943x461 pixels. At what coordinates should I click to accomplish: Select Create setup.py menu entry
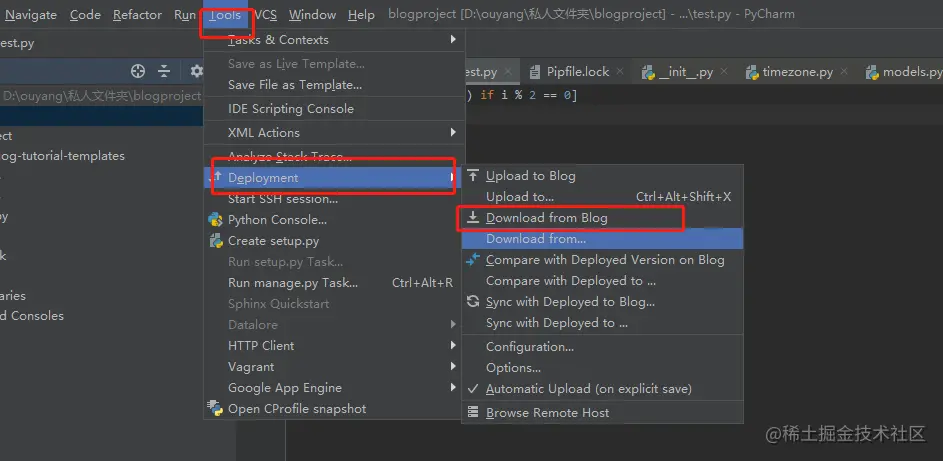pos(334,241)
